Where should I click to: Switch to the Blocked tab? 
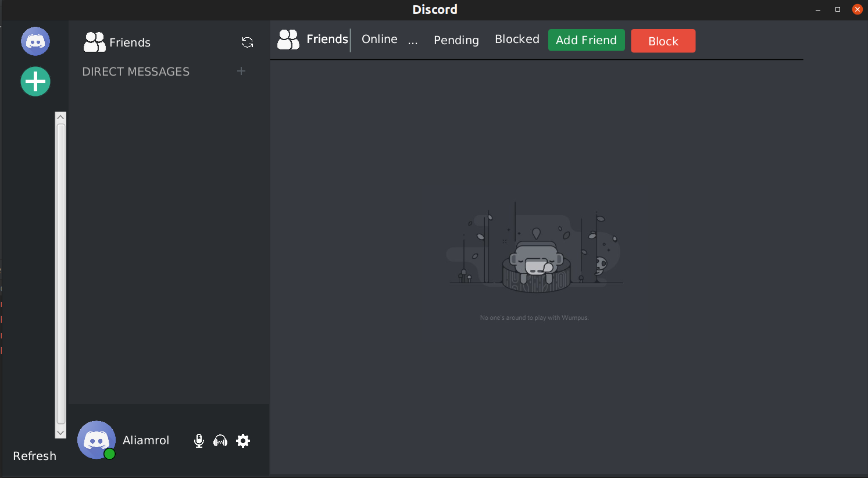pos(517,39)
